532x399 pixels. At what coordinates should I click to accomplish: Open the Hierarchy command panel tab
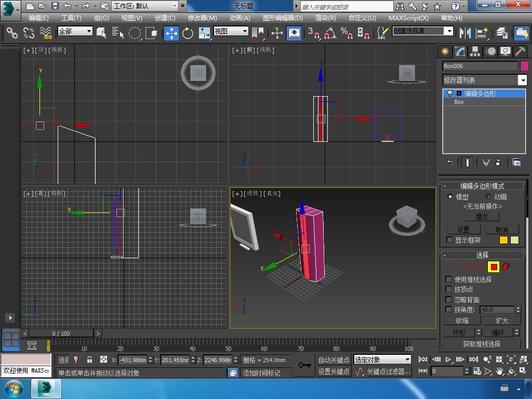point(475,51)
